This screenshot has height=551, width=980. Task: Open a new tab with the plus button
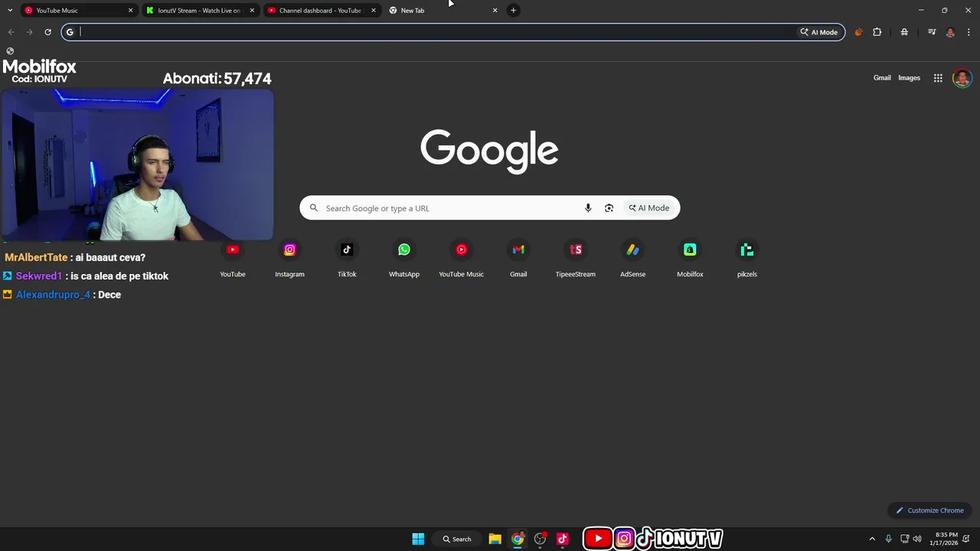coord(514,10)
